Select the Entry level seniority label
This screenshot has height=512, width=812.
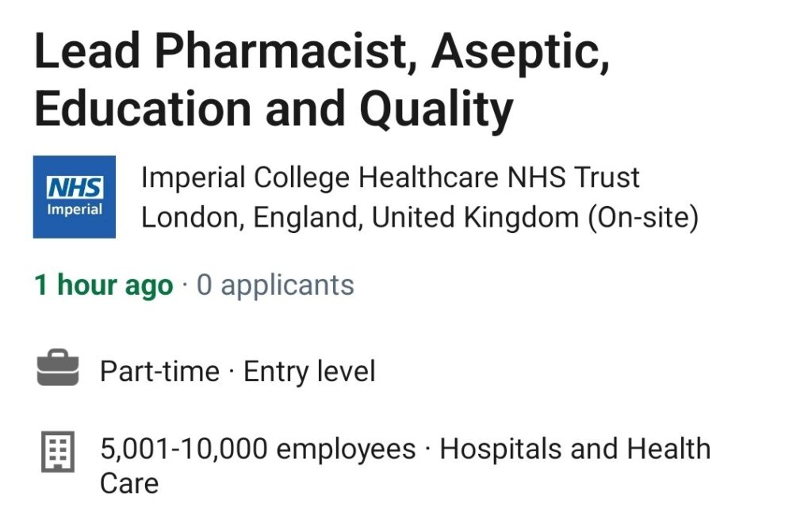310,372
